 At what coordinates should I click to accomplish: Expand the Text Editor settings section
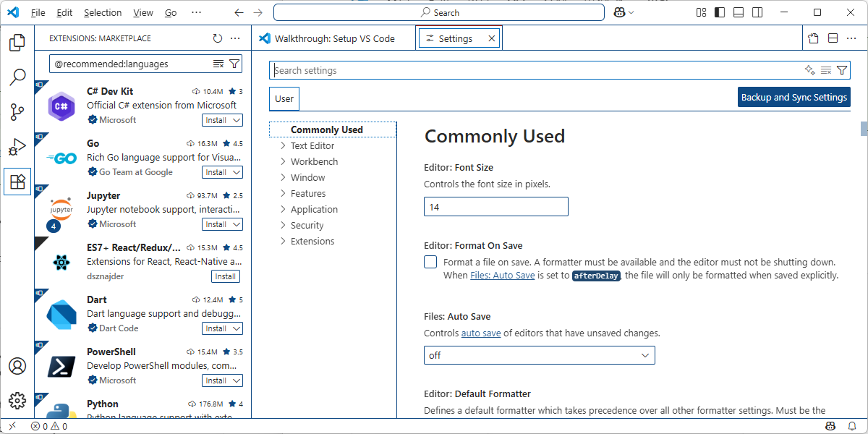(x=284, y=145)
